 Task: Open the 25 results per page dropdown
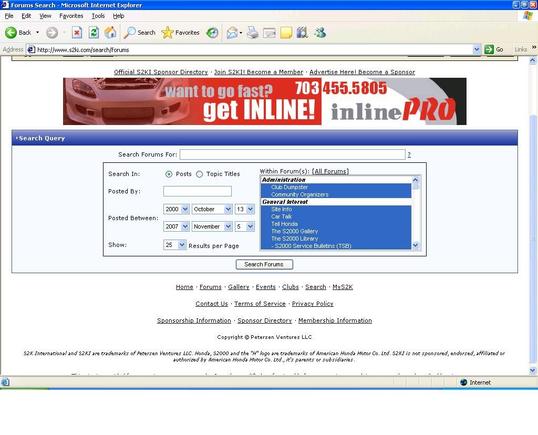(x=175, y=245)
